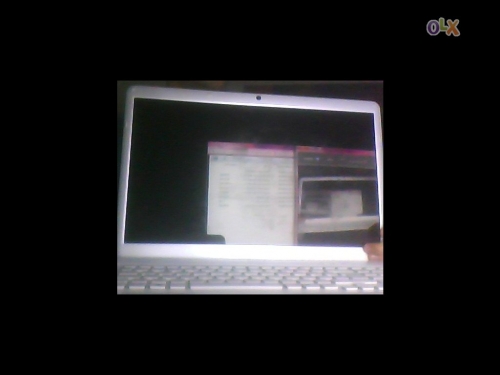This screenshot has height=375, width=500.
Task: Focus the white file list window
Action: coord(251,193)
